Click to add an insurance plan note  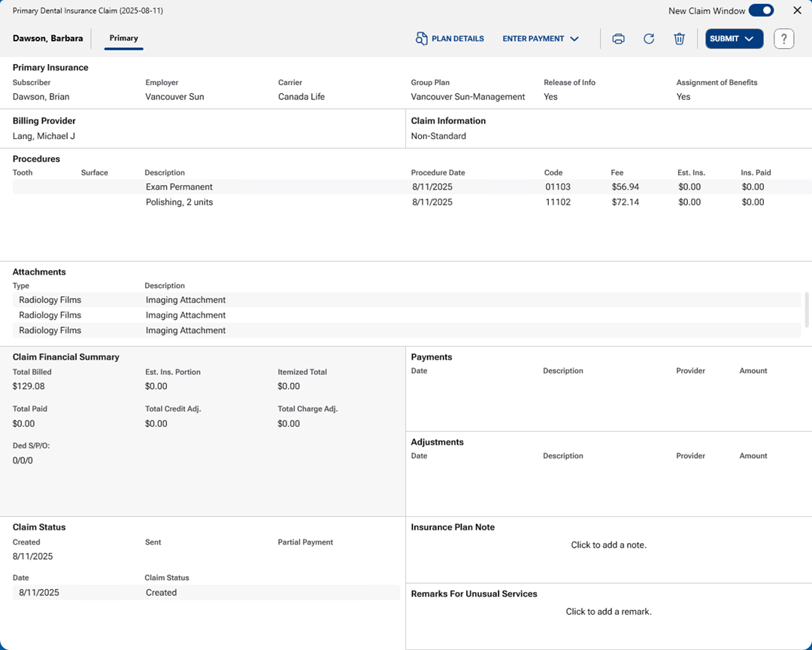[608, 545]
